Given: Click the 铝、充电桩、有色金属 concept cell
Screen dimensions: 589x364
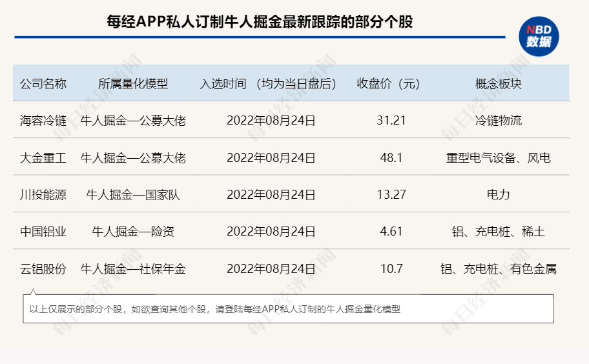Looking at the screenshot, I should 498,268.
